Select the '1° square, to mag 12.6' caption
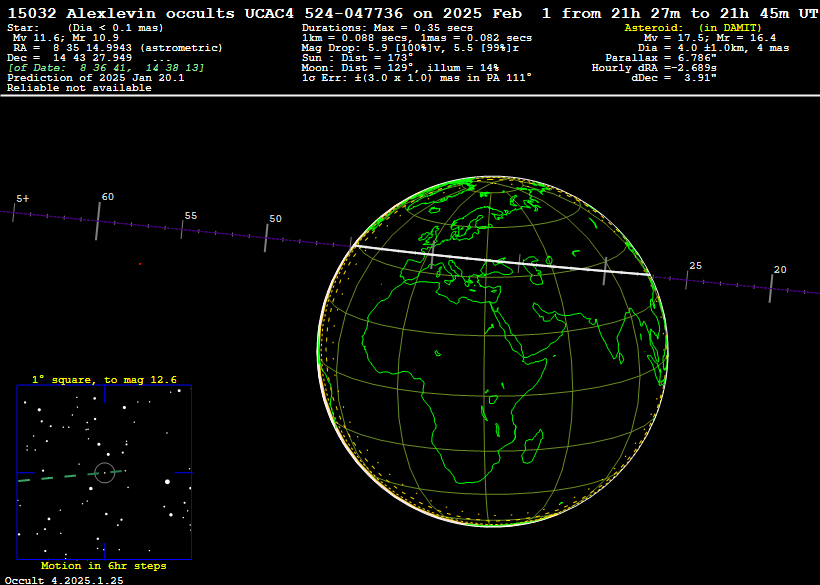Image resolution: width=820 pixels, height=585 pixels. tap(105, 380)
